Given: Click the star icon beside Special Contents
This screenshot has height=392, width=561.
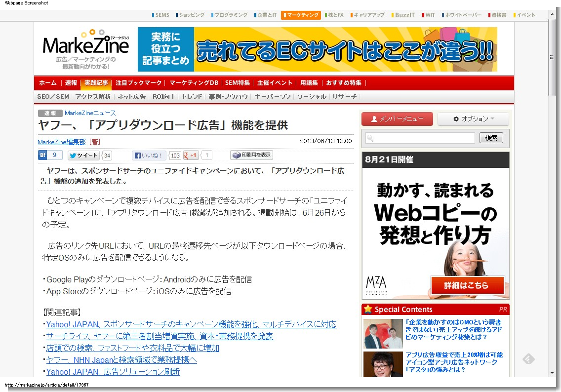Looking at the screenshot, I should [368, 309].
